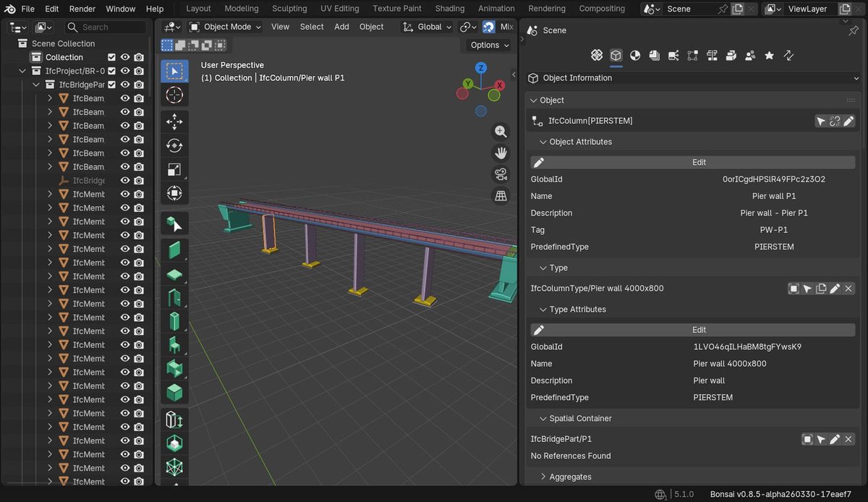Click the Z axis on navigation gizmo
Viewport: 868px width, 502px height.
(x=481, y=68)
